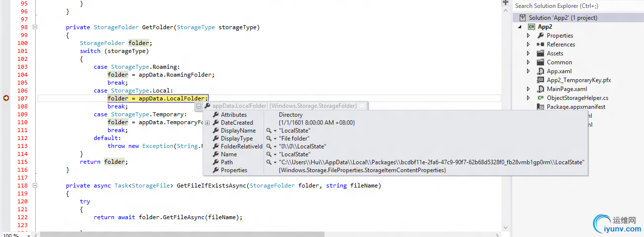The width and height of the screenshot is (644, 237).
Task: Click the "0\\0\\LocalState" FolderRelativeId value
Action: coord(303,146)
